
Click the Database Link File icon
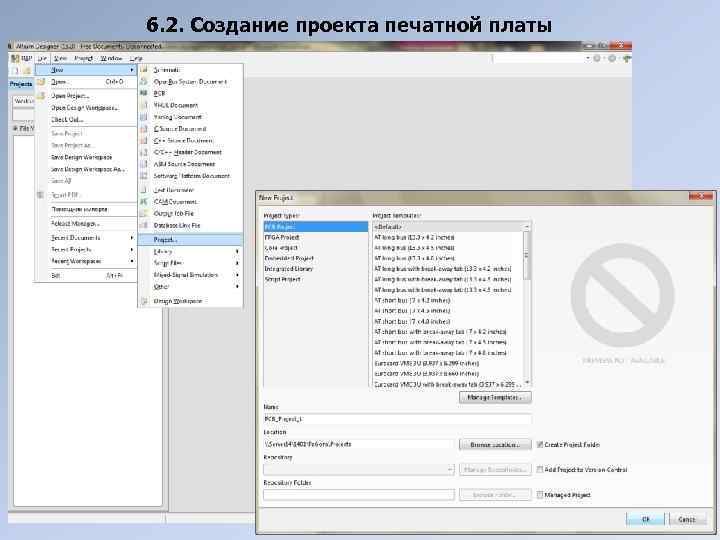click(144, 225)
